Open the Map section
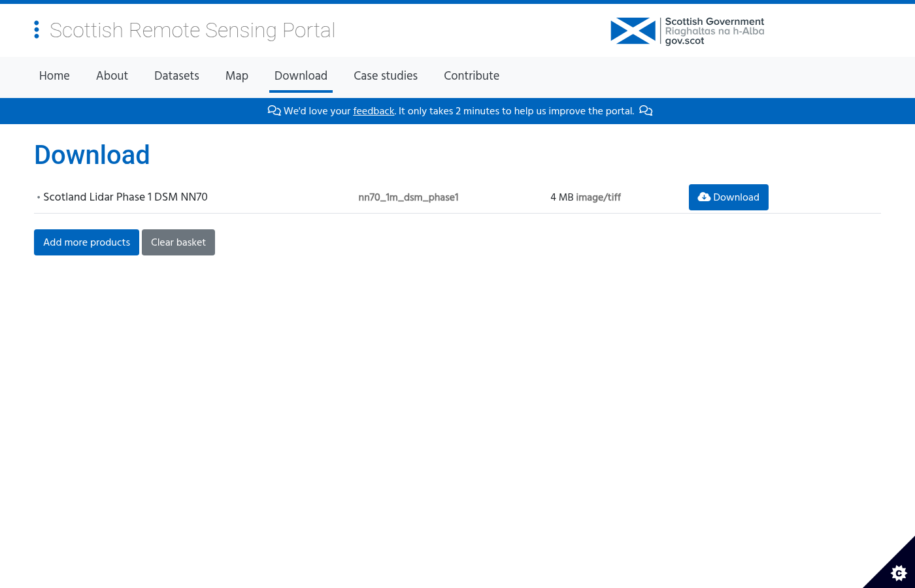The height and width of the screenshot is (588, 915). pyautogui.click(x=237, y=76)
